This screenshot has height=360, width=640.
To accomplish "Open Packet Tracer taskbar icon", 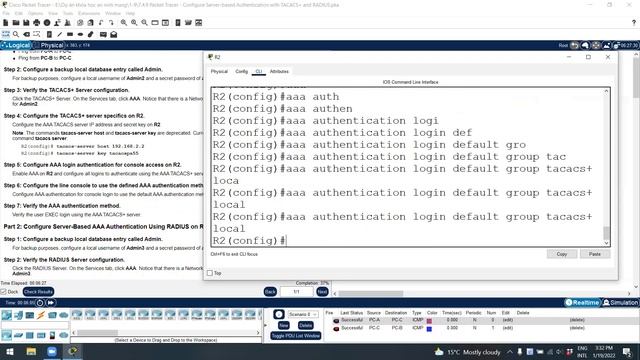I will (73, 351).
